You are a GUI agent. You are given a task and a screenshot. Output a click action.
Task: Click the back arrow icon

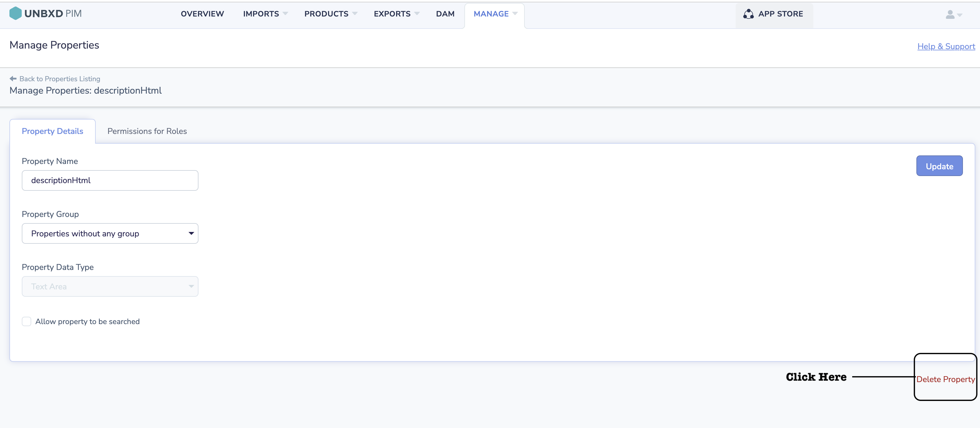13,79
